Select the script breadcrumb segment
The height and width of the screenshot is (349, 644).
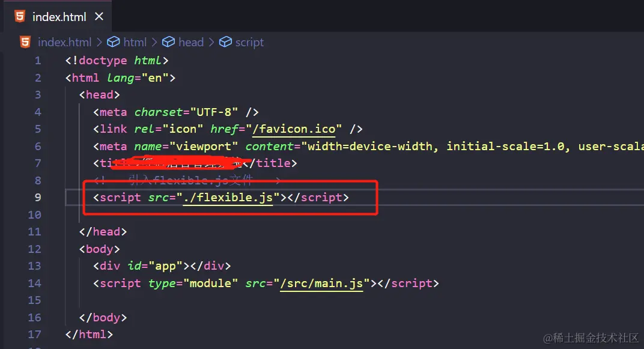249,42
